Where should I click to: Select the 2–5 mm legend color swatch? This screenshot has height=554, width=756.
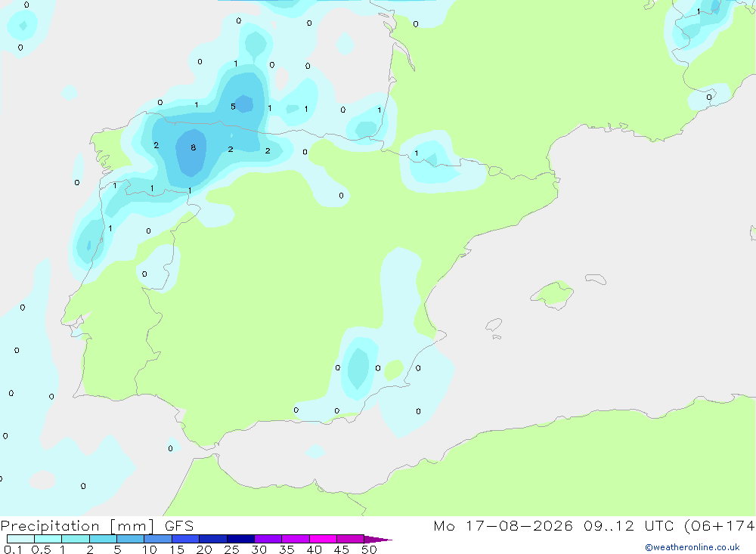pos(103,539)
